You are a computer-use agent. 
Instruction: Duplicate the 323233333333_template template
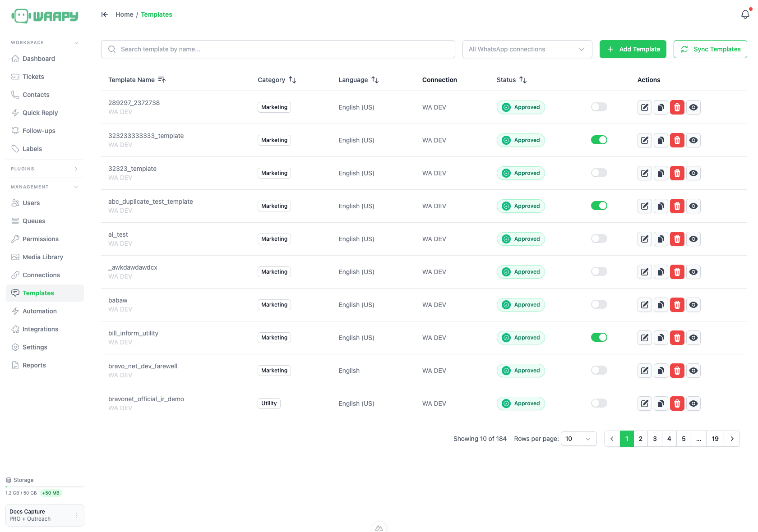tap(661, 140)
